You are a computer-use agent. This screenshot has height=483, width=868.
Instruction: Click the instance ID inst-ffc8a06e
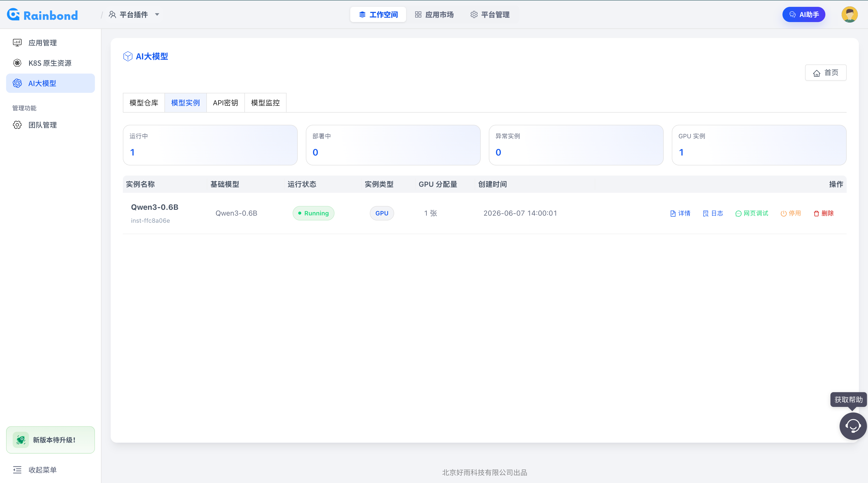(x=150, y=221)
